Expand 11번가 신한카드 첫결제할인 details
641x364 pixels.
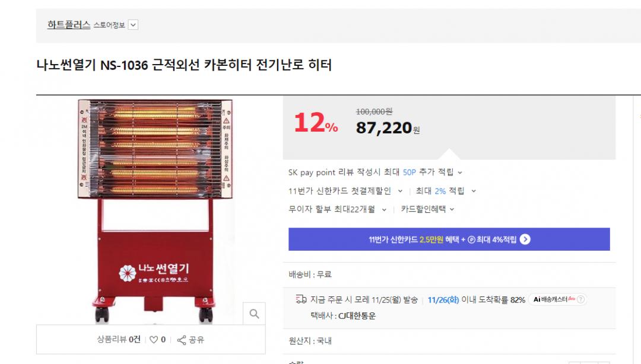tap(400, 191)
